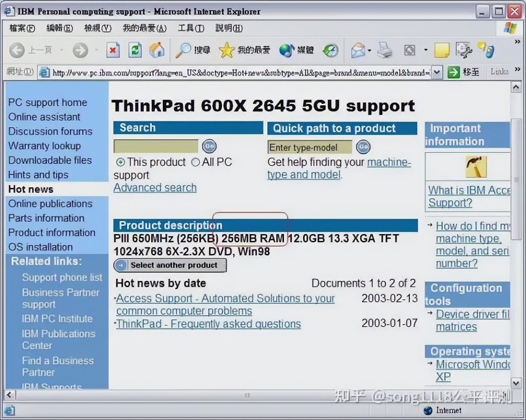This screenshot has height=420, width=526.
Task: Click the Select another product button
Action: coord(170,265)
